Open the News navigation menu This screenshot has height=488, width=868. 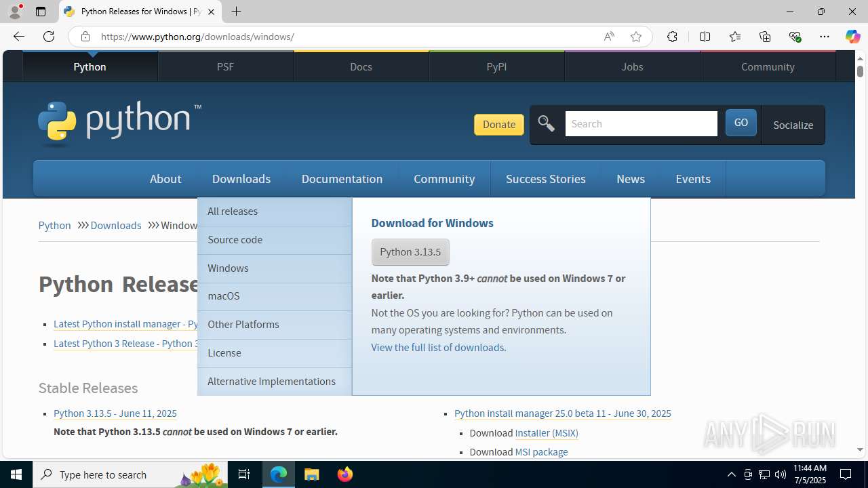point(631,179)
